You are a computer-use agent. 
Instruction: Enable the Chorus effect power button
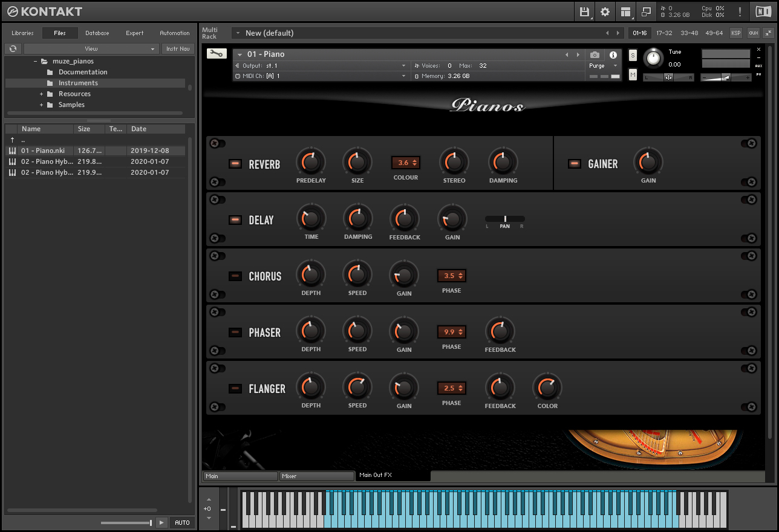click(x=235, y=276)
